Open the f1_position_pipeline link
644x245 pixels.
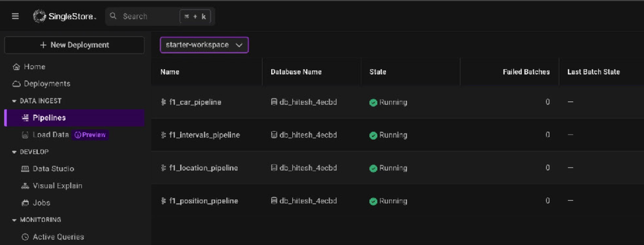[204, 201]
